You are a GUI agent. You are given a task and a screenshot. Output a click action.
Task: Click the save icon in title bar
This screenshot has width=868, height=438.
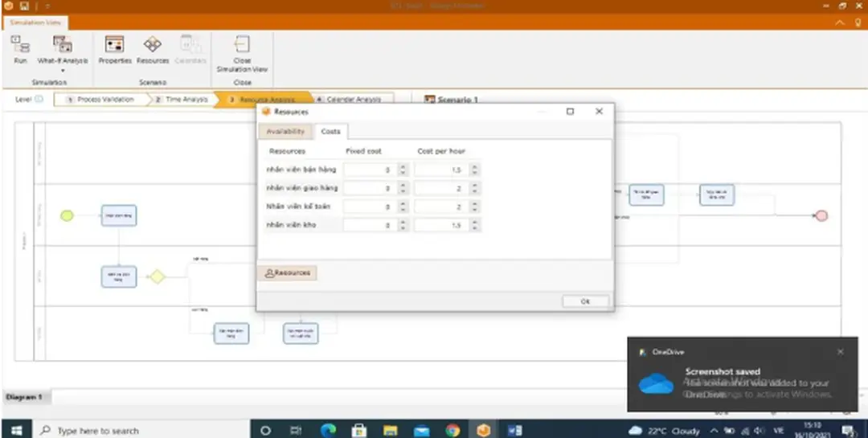(x=25, y=6)
